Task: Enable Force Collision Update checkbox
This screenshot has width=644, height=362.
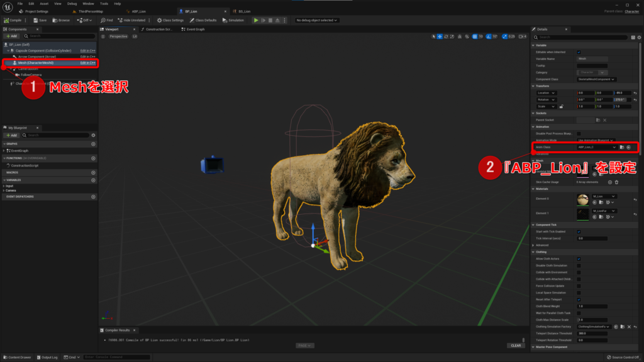Action: (579, 286)
